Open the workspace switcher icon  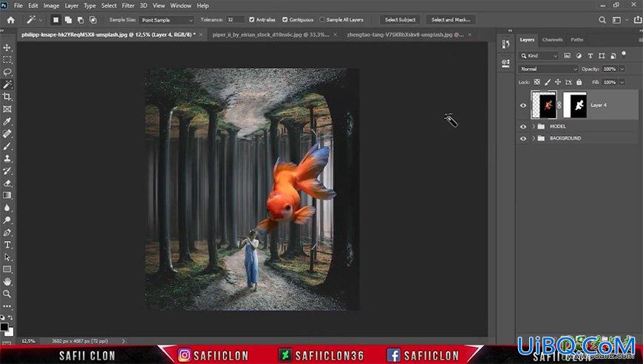616,20
